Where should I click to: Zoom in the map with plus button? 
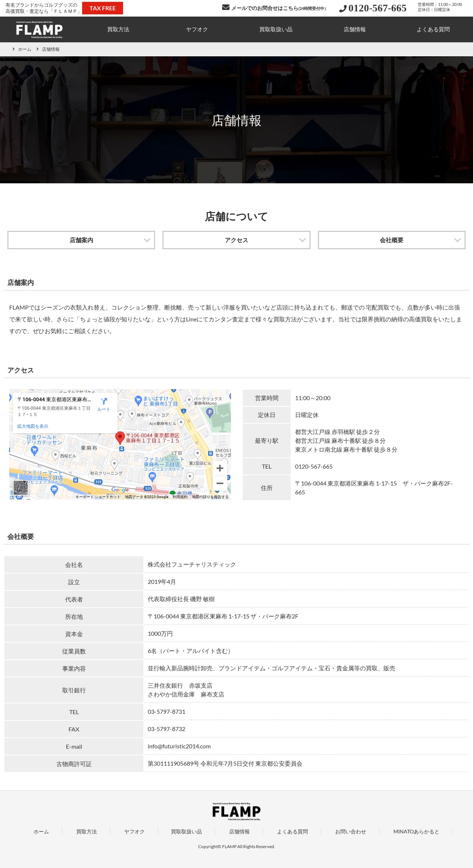coord(220,468)
